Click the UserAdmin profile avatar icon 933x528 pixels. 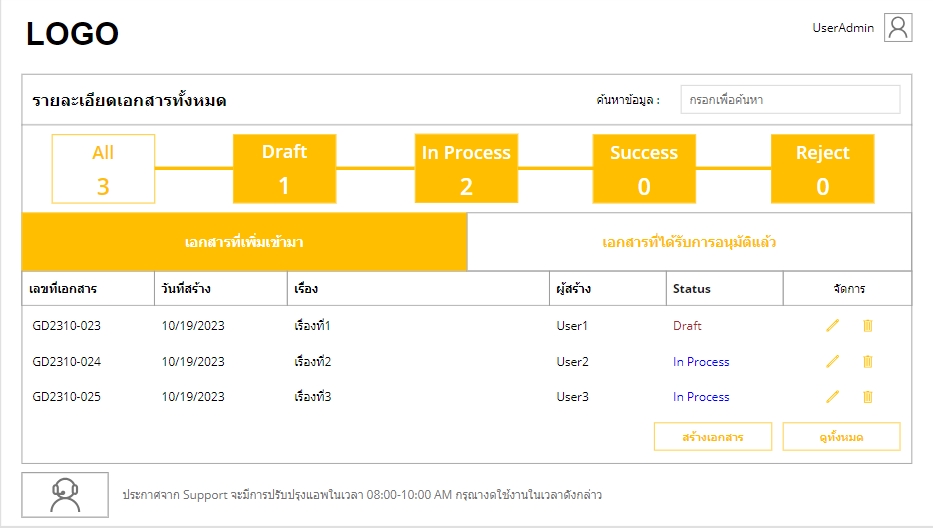898,27
